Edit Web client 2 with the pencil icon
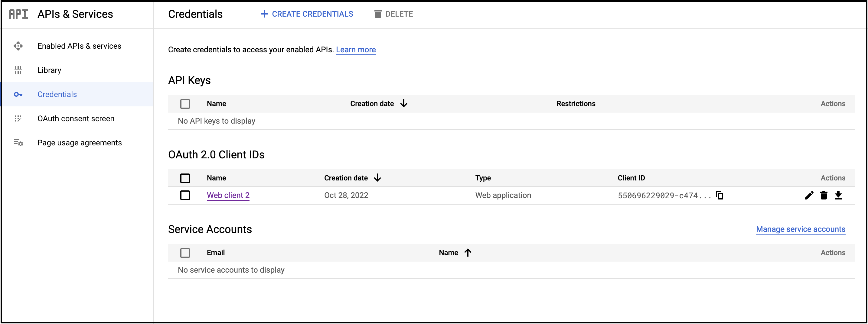 click(x=809, y=195)
